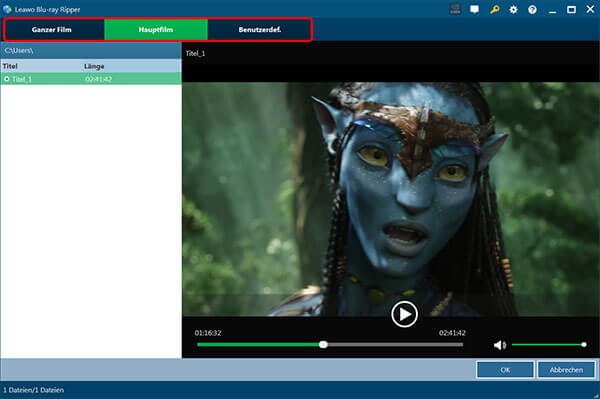
Task: Click the Titel_1 label above the preview
Action: click(195, 53)
